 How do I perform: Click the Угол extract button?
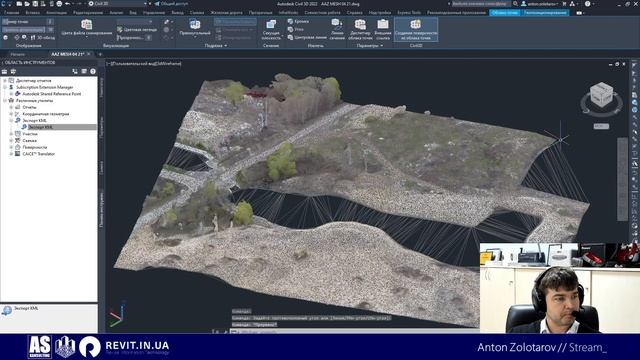[296, 29]
